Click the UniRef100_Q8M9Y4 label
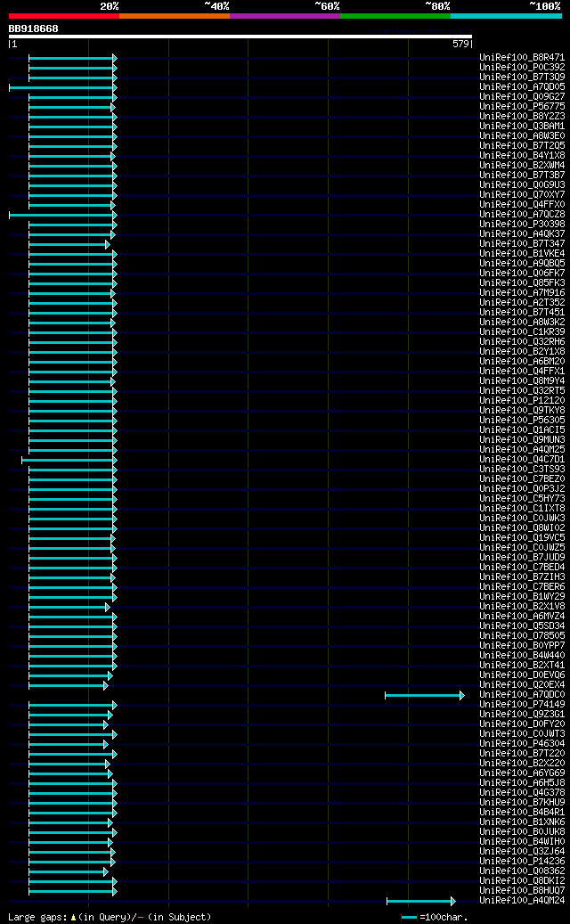 click(x=522, y=381)
